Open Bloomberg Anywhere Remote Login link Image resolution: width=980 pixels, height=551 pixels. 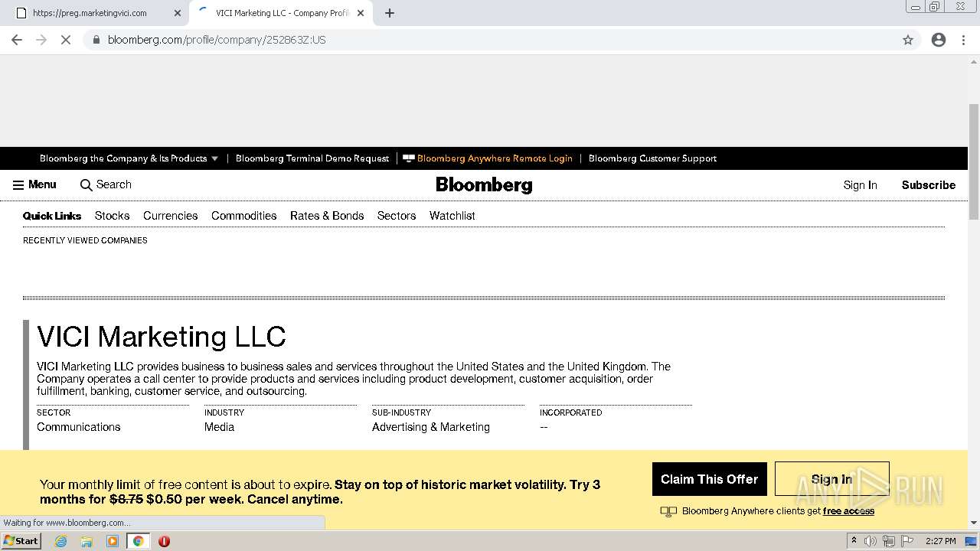[x=488, y=158]
